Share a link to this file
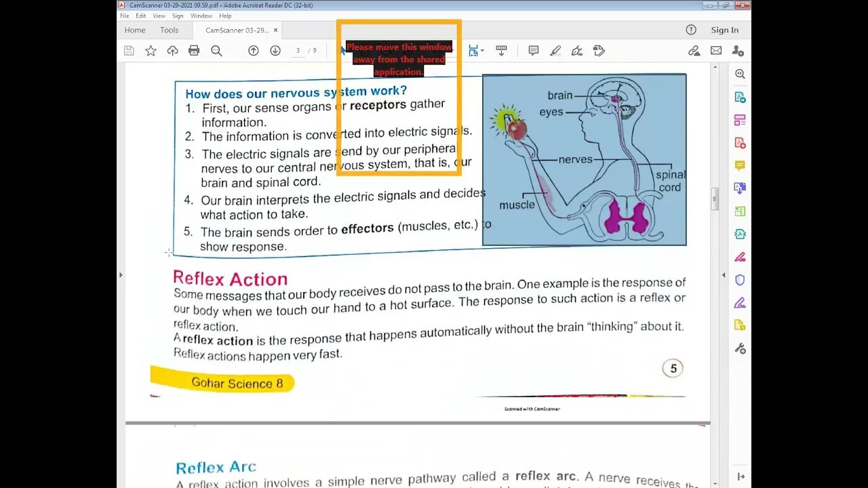Viewport: 868px width, 488px height. pos(694,51)
